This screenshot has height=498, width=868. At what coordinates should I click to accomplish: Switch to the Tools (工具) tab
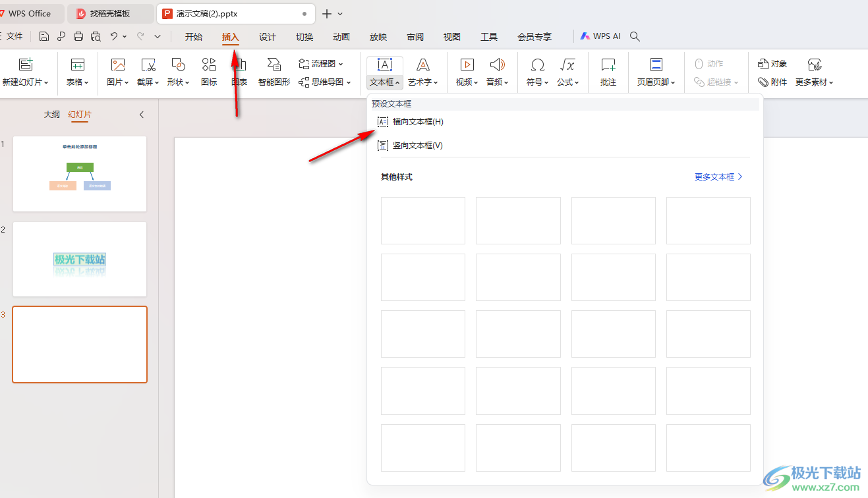tap(489, 37)
